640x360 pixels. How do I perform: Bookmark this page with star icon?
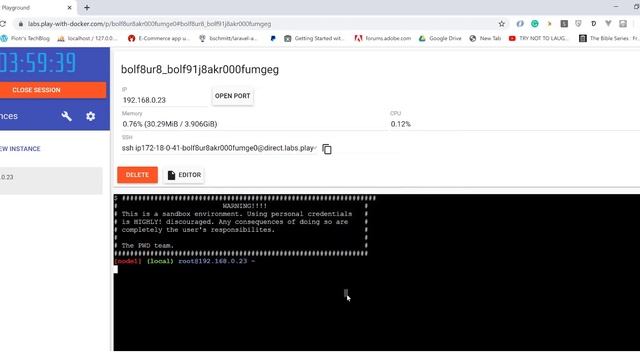[x=502, y=24]
